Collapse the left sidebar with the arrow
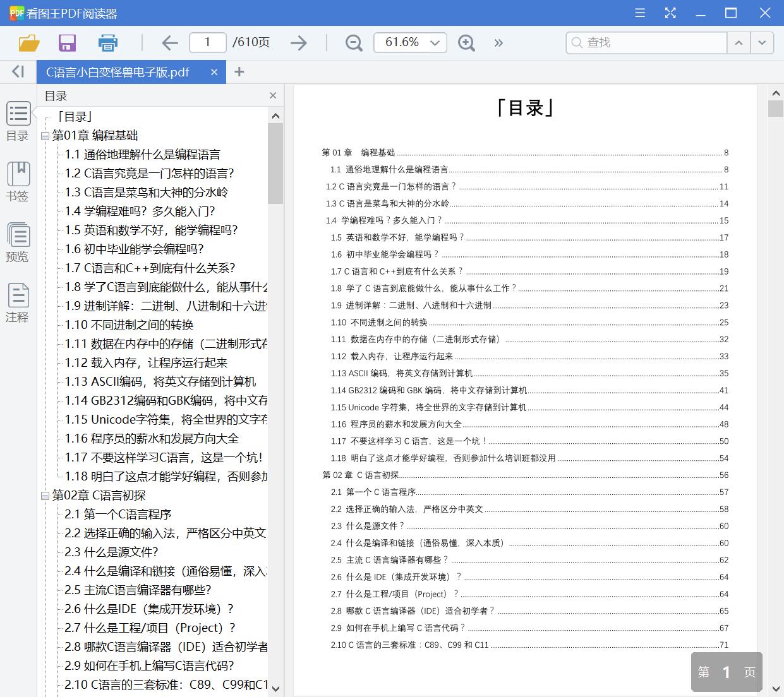 click(17, 71)
